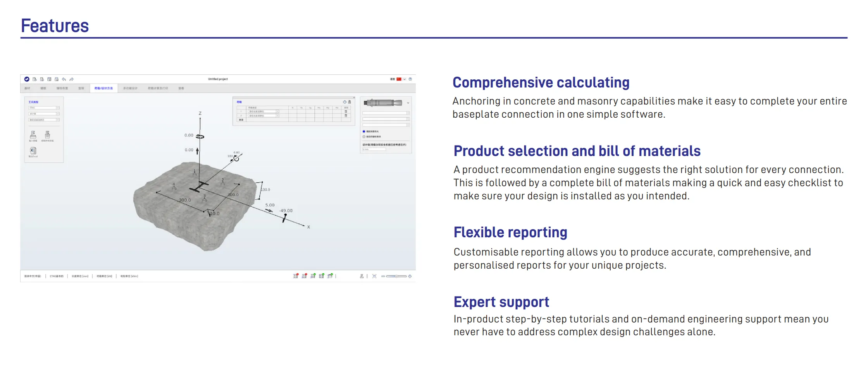The width and height of the screenshot is (868, 367).
Task: Click the redo arrow icon
Action: click(x=71, y=79)
